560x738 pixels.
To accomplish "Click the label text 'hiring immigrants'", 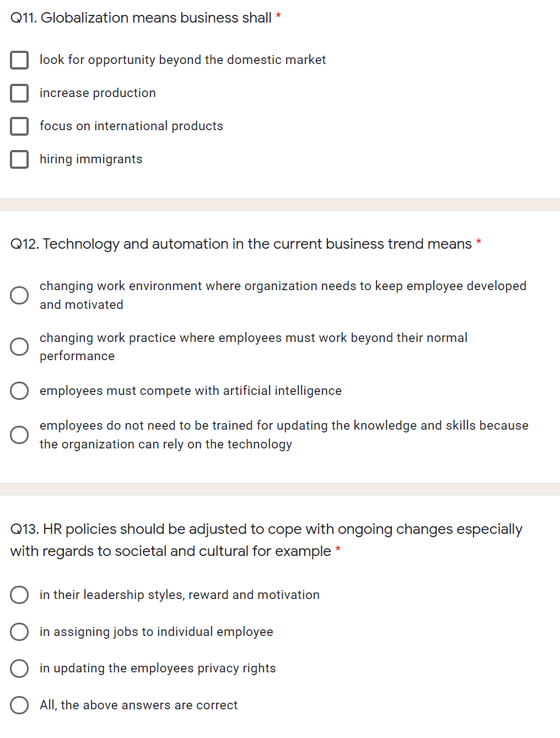I will pyautogui.click(x=90, y=159).
